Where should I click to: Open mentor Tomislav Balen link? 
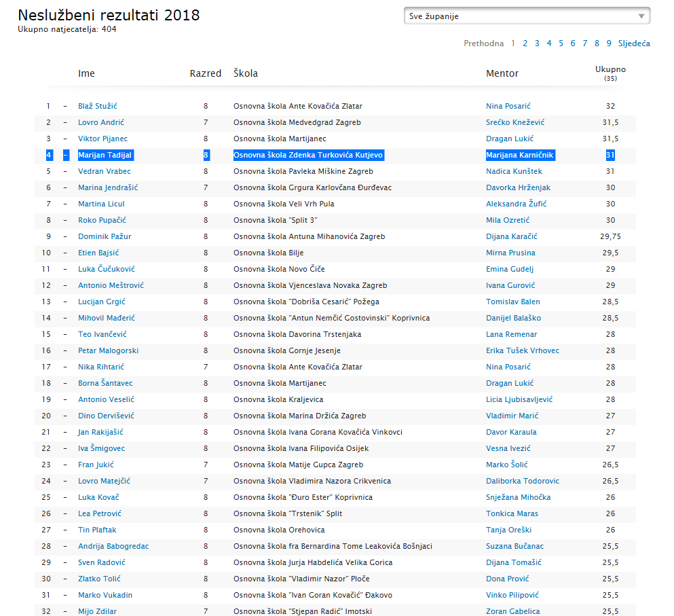[x=513, y=302]
